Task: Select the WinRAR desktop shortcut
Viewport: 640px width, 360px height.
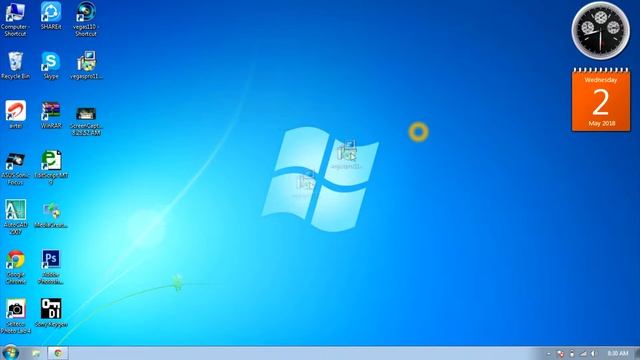Action: point(51,115)
